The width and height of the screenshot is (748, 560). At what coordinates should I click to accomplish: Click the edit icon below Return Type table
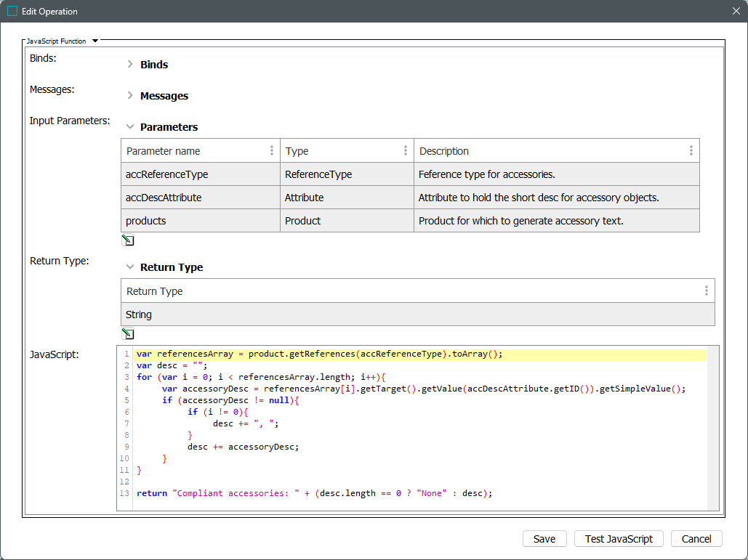point(128,334)
